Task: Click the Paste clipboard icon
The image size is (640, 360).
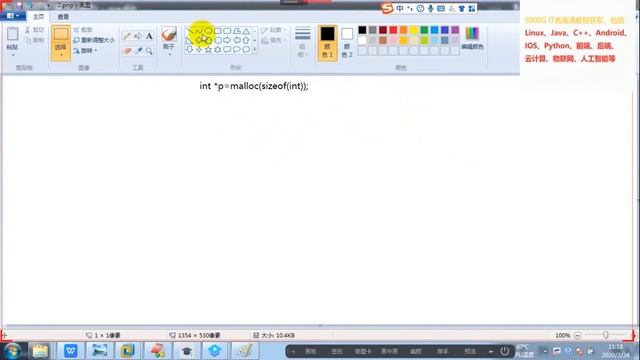Action: pos(13,34)
